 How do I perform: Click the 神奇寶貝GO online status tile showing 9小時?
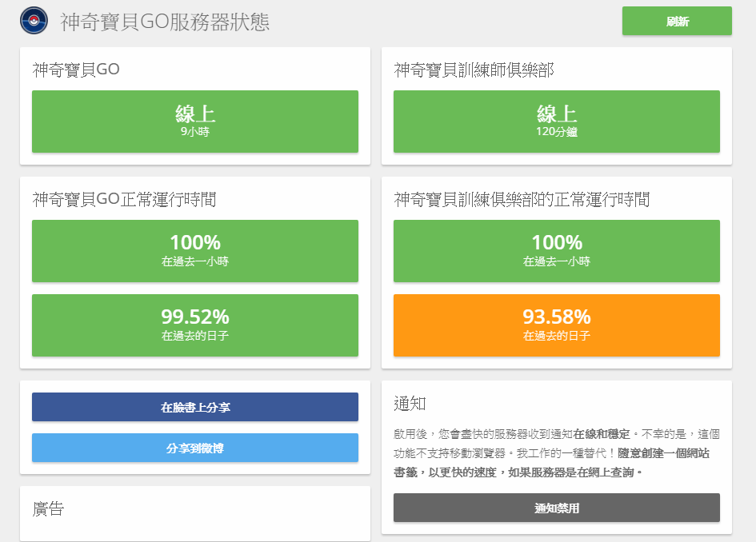coord(195,122)
